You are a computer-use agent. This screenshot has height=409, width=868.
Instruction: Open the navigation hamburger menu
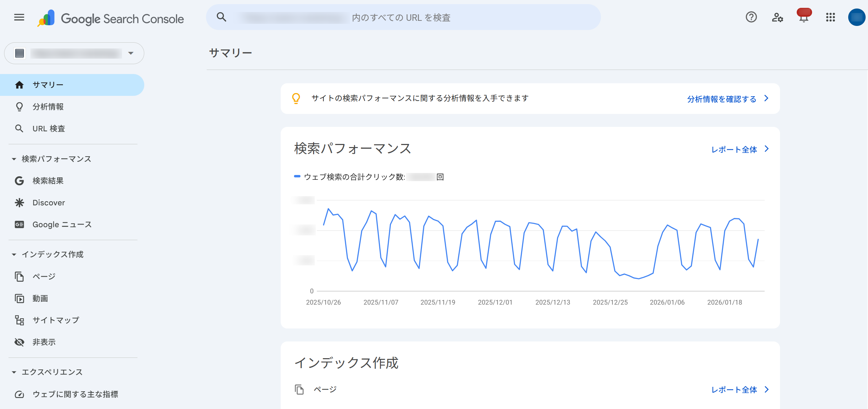pyautogui.click(x=19, y=17)
